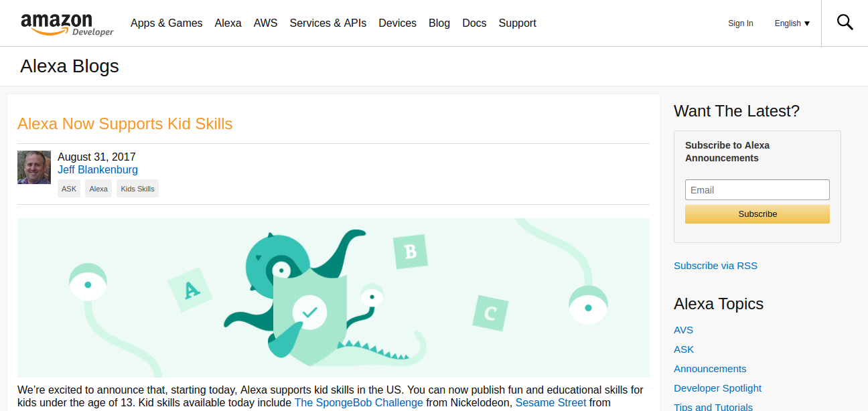
Task: Open the Developer Spotlight topic link
Action: [x=717, y=388]
